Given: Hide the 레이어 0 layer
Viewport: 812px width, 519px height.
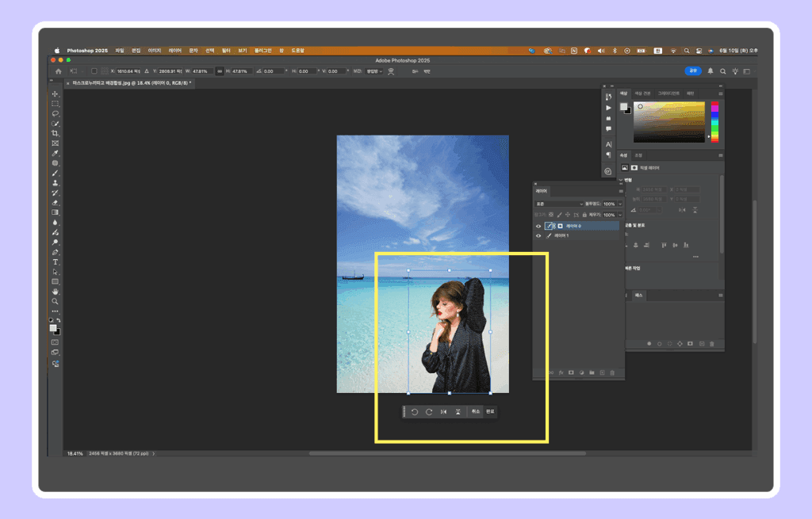Looking at the screenshot, I should point(538,226).
